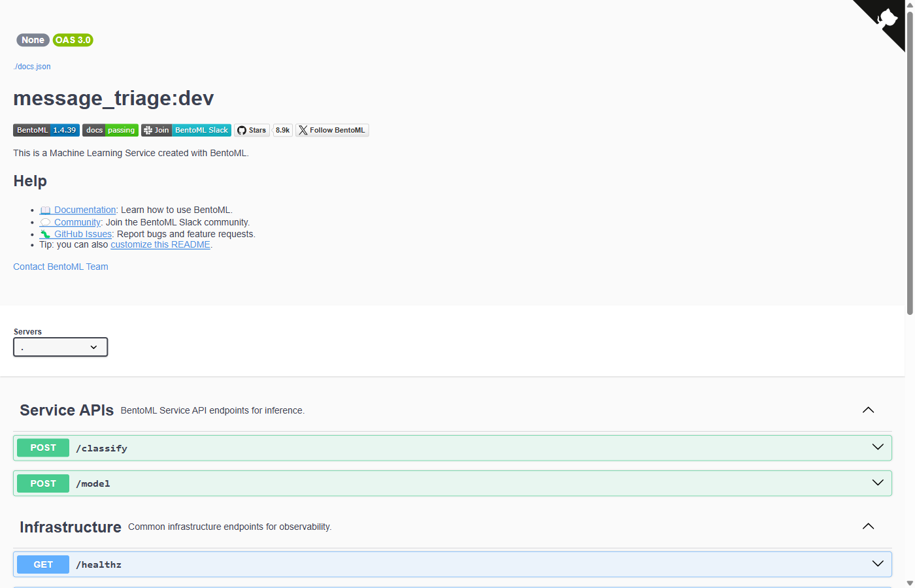Click the scrollbar down arrow
Screen dimensions: 915x588
[x=910, y=583]
